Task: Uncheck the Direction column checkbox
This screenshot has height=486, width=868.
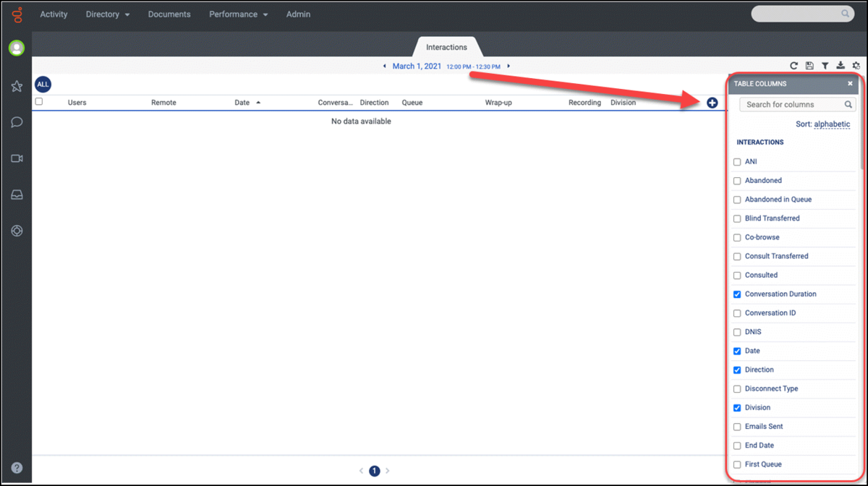Action: [737, 370]
